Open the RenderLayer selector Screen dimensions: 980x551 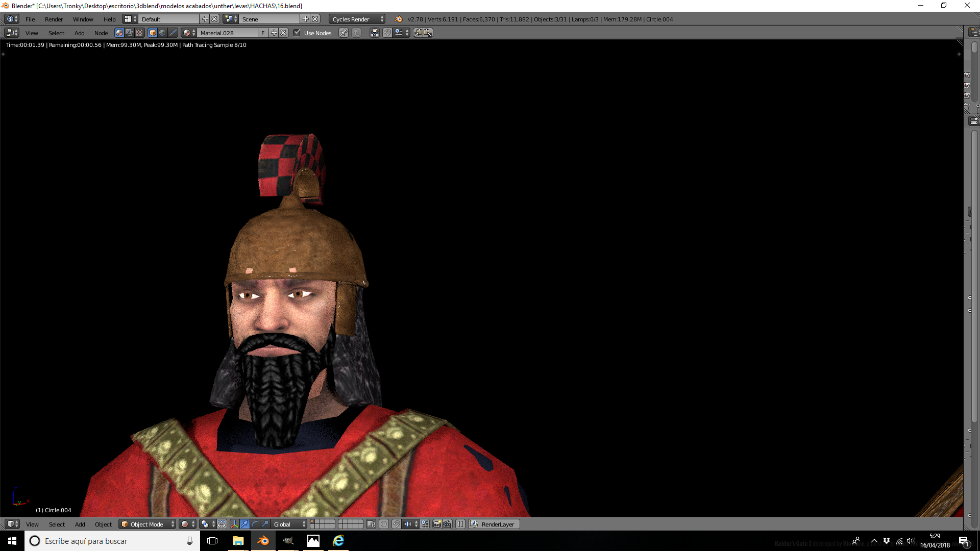click(x=494, y=524)
